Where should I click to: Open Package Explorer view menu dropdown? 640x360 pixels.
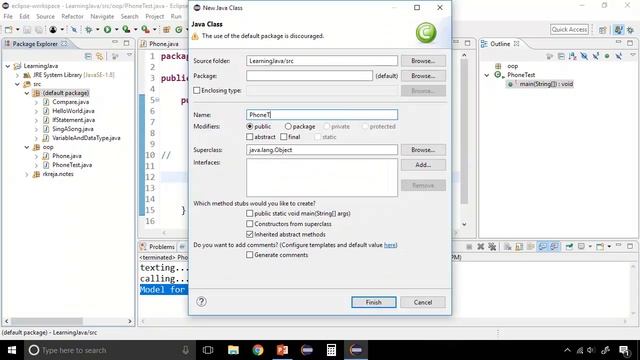click(x=129, y=56)
